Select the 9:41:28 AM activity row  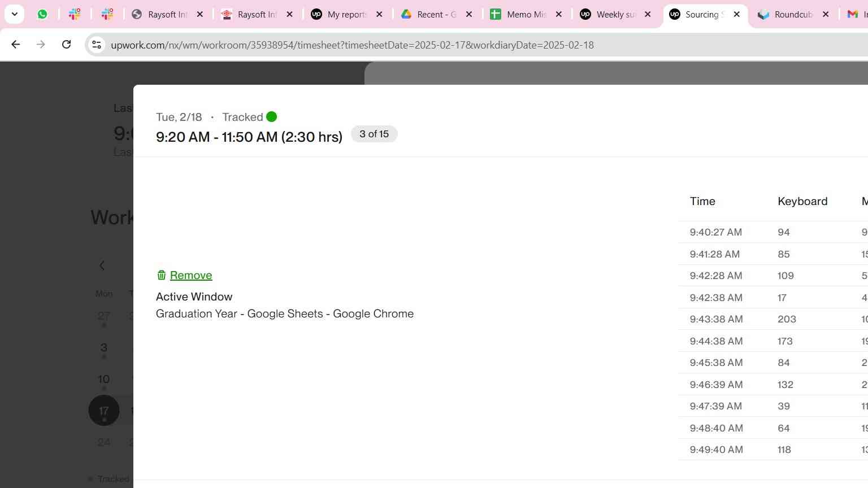coord(773,254)
